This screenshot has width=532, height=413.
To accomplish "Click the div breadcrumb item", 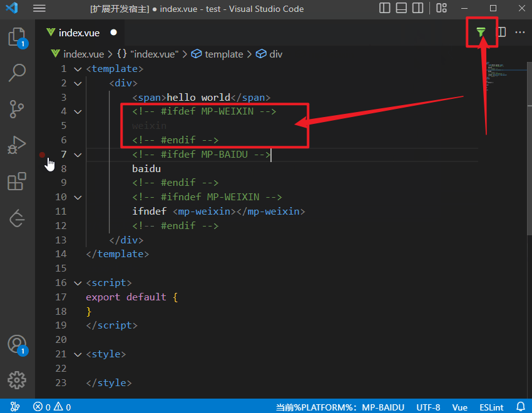I will pos(269,54).
